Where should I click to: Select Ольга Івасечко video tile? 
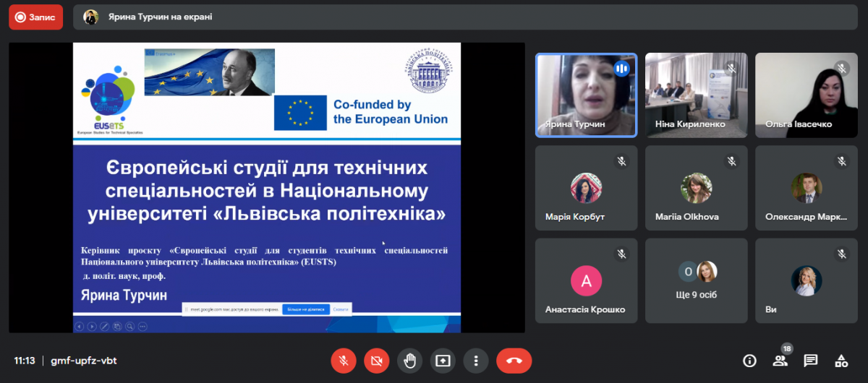(806, 95)
